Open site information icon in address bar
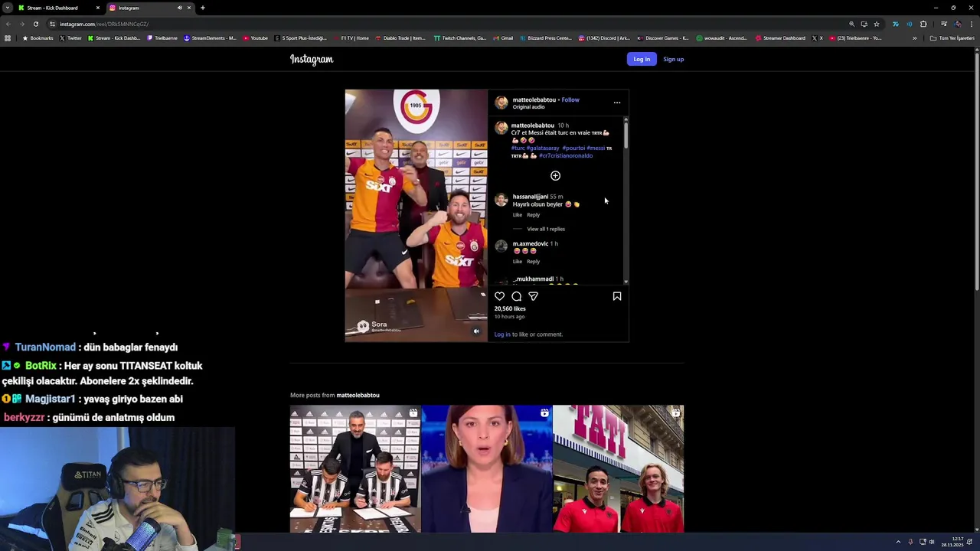 [52, 24]
